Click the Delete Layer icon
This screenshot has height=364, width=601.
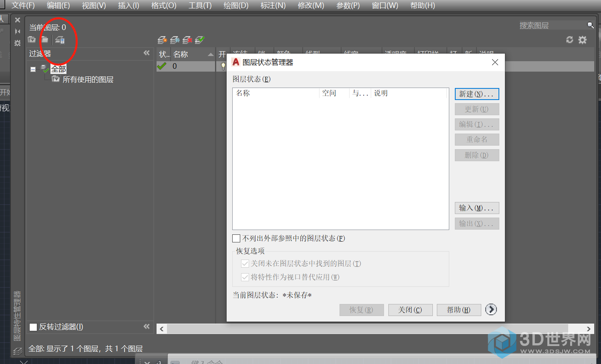coord(187,40)
